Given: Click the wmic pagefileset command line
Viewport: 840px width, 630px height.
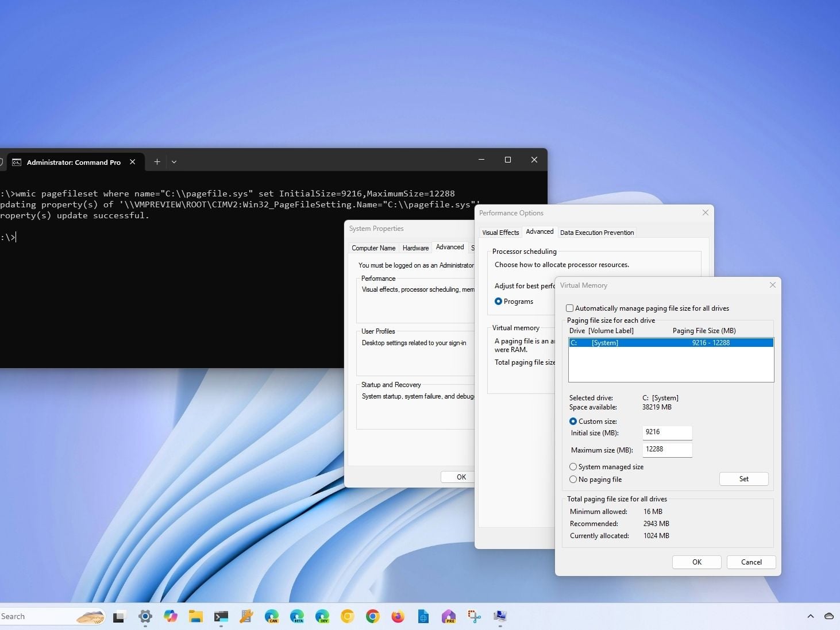Looking at the screenshot, I should click(x=228, y=194).
